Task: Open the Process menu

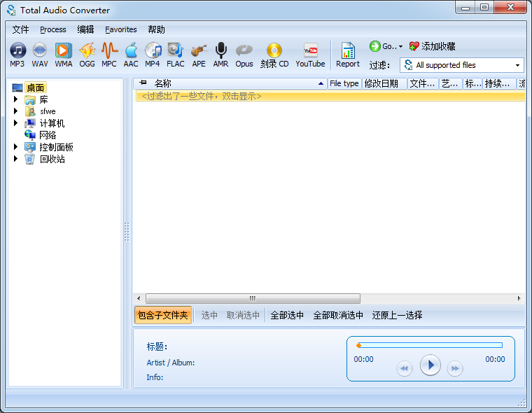Action: 53,29
